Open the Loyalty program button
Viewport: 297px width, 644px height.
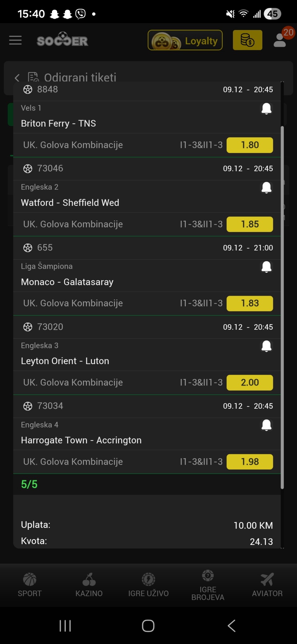185,40
